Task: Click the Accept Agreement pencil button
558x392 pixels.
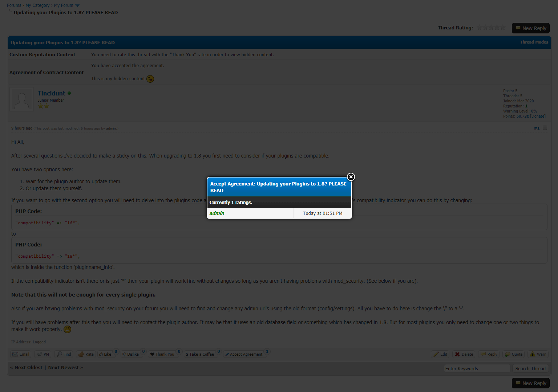Action: pyautogui.click(x=244, y=354)
